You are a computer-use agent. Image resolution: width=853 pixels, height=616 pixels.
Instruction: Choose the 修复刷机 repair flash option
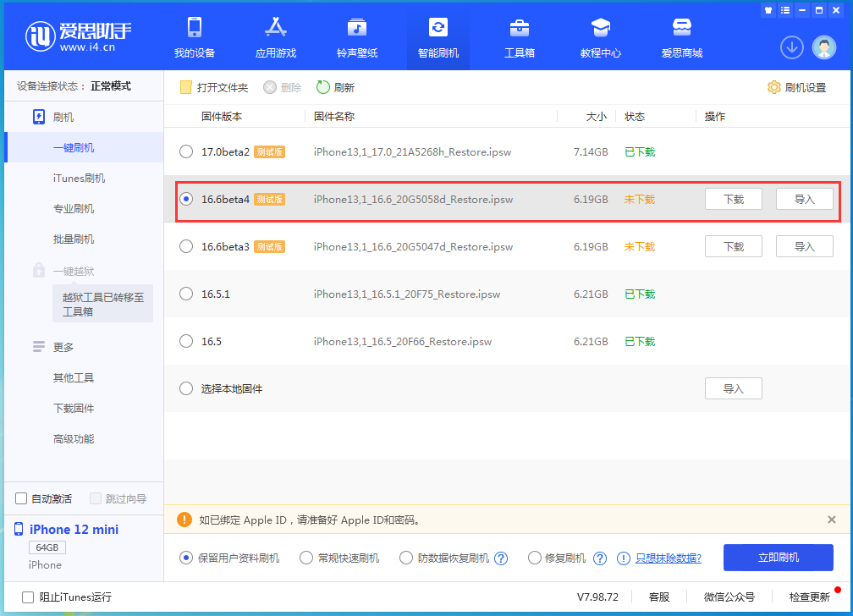pos(535,558)
